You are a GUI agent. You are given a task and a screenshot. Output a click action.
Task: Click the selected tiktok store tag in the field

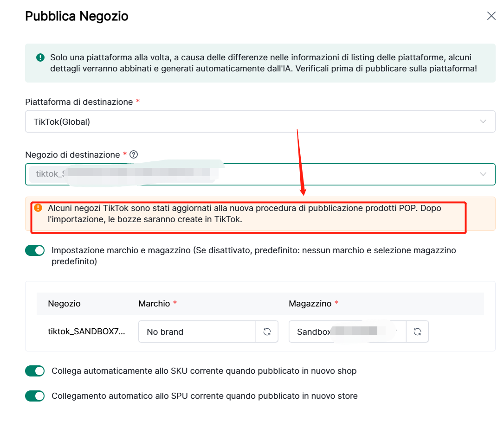tap(121, 174)
